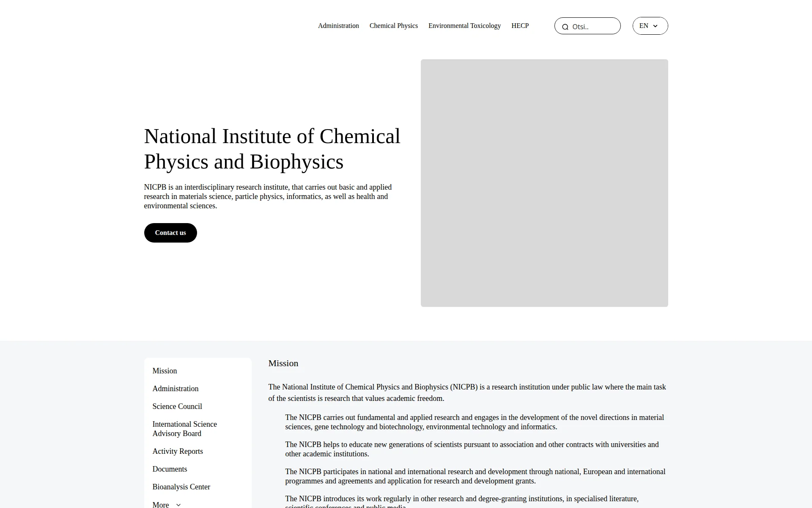Click the grey hero image placeholder
Image resolution: width=812 pixels, height=508 pixels.
click(x=544, y=183)
